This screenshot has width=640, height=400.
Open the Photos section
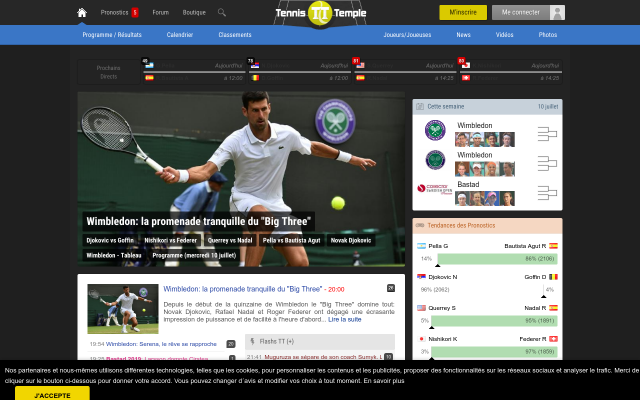(547, 35)
